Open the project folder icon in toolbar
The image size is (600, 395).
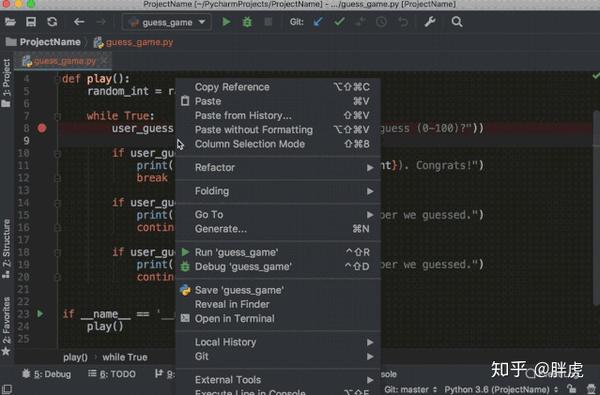click(10, 22)
